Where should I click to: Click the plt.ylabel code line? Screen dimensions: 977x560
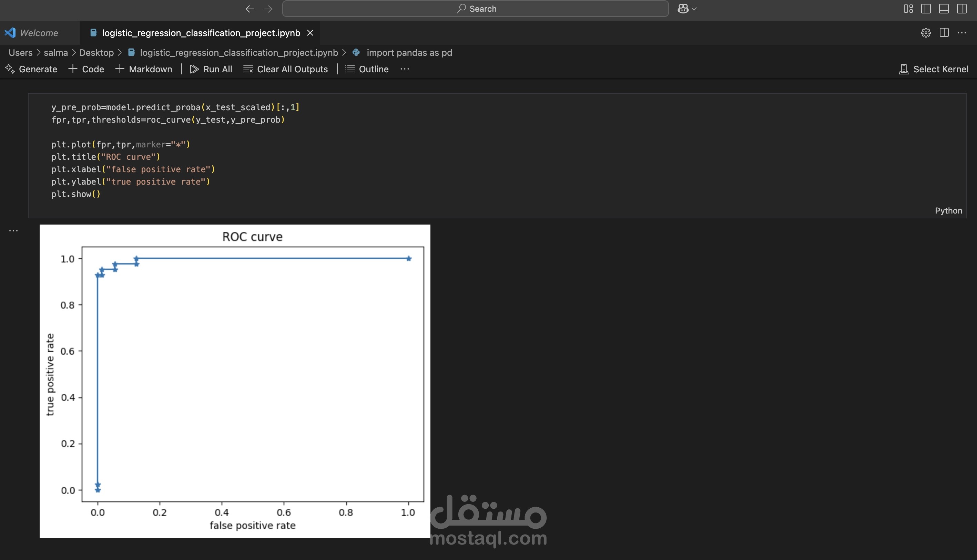tap(131, 182)
